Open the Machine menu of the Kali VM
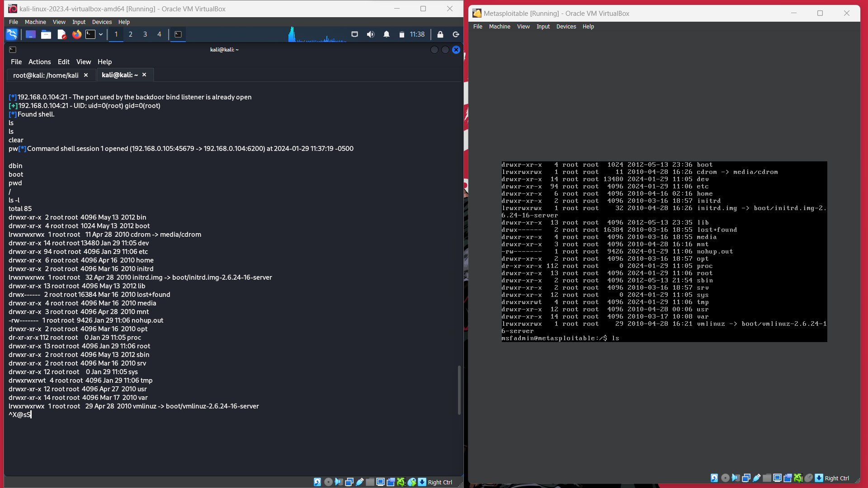 (x=35, y=22)
